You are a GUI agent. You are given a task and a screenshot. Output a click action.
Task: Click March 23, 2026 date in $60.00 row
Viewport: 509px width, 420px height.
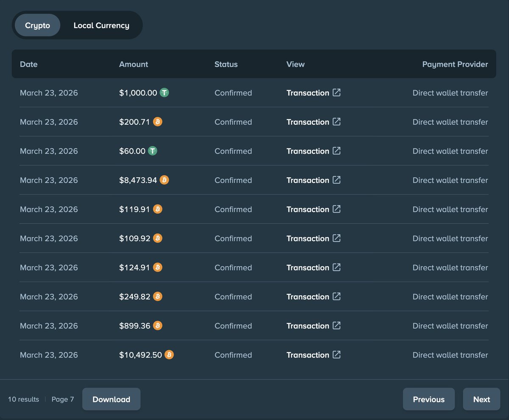(49, 151)
